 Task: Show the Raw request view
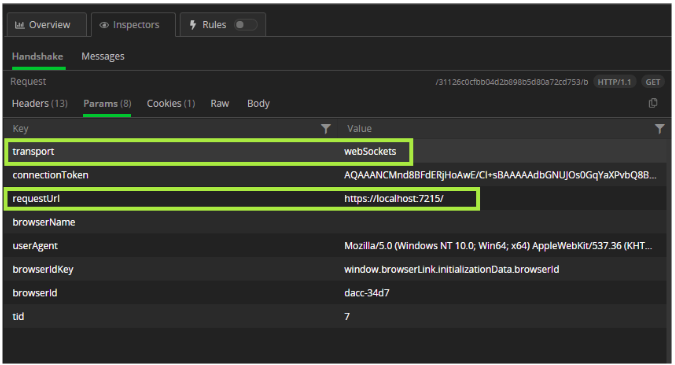tap(220, 104)
